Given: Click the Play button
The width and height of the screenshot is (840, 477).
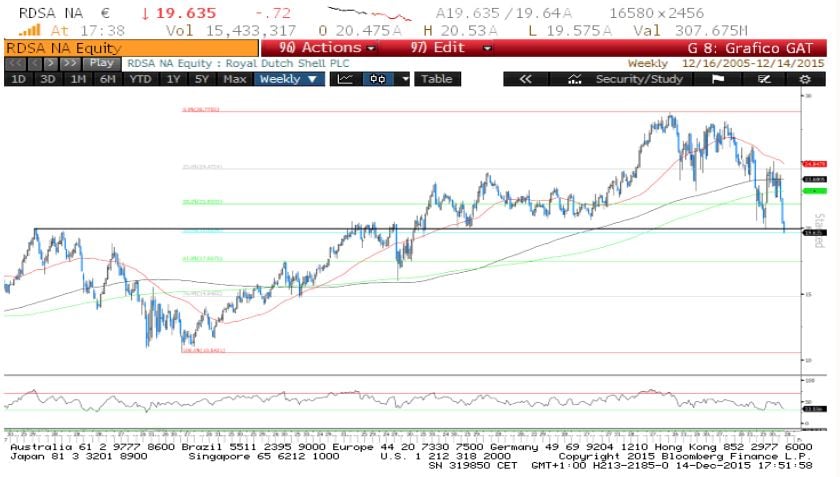Looking at the screenshot, I should (x=101, y=64).
